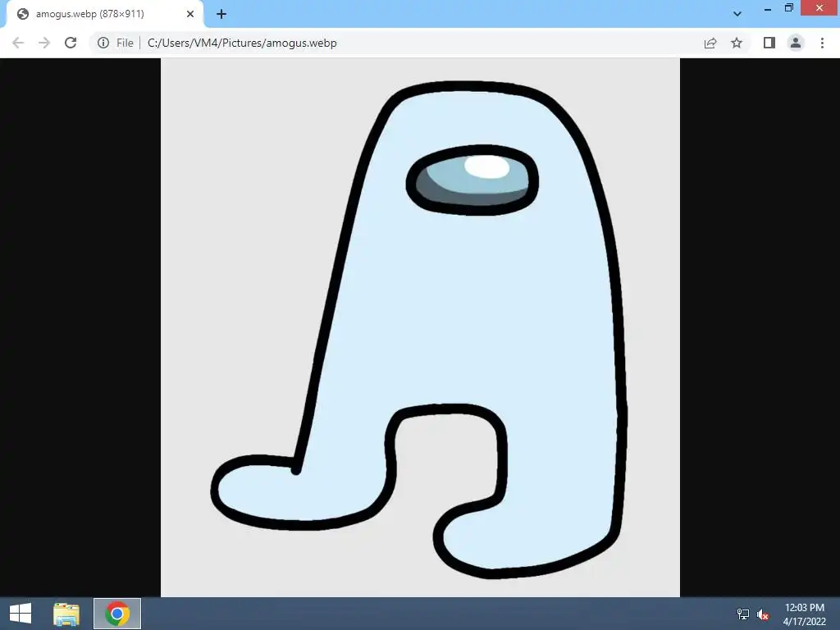Image resolution: width=840 pixels, height=630 pixels.
Task: Open the Chrome side panel
Action: [x=769, y=43]
